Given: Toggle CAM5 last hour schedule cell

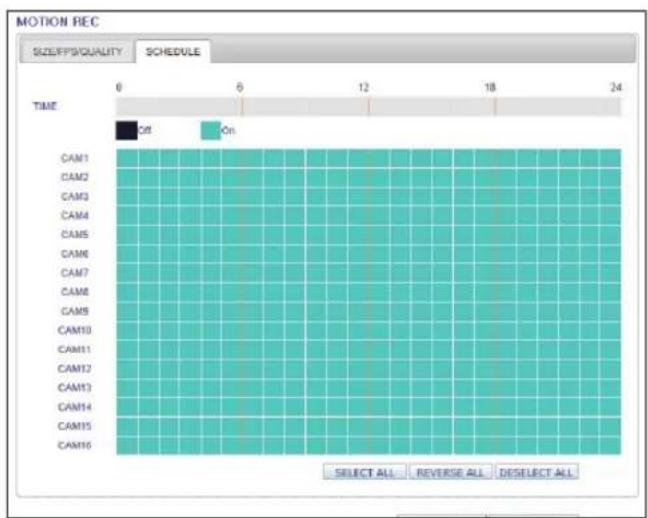Looking at the screenshot, I should [610, 235].
